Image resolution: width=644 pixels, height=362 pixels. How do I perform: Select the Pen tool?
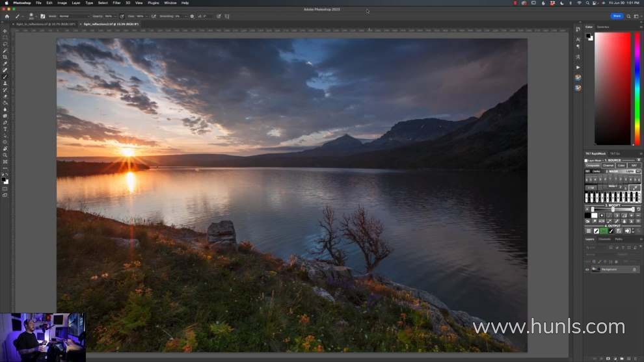5,123
